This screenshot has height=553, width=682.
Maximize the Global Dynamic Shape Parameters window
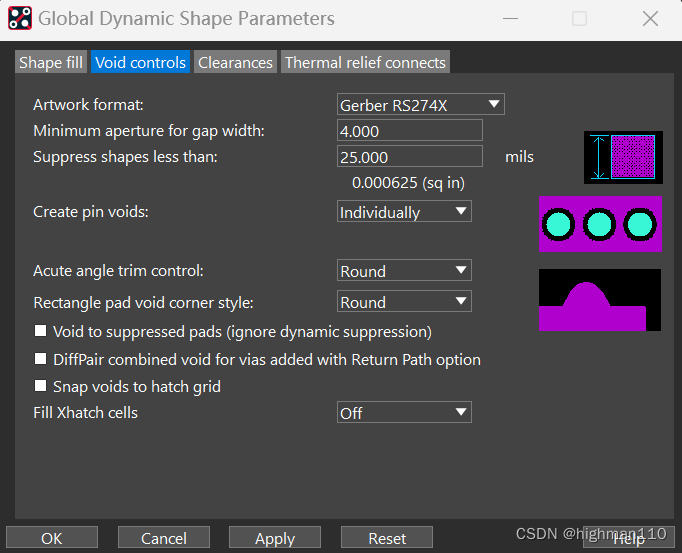click(579, 19)
